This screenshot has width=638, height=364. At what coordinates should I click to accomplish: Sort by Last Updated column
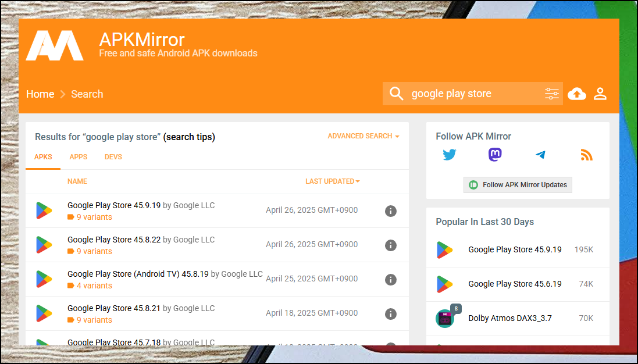click(333, 181)
